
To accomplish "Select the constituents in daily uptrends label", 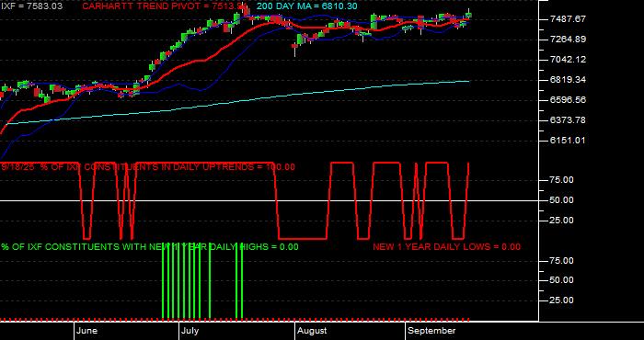I will click(148, 167).
